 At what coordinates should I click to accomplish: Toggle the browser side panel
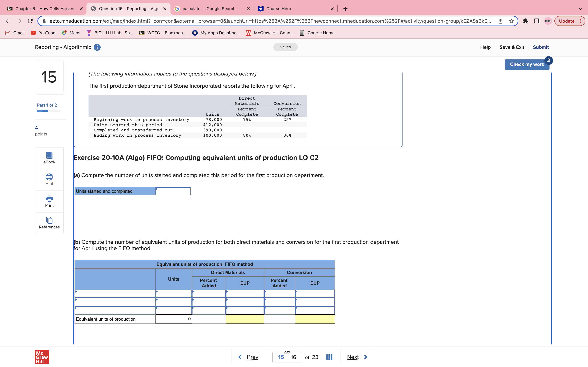[537, 21]
